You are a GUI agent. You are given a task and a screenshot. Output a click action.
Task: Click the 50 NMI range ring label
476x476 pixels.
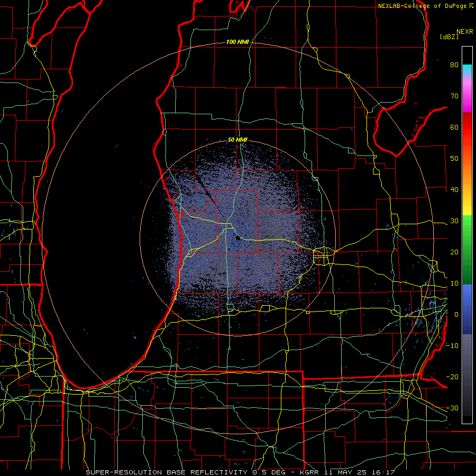(237, 140)
